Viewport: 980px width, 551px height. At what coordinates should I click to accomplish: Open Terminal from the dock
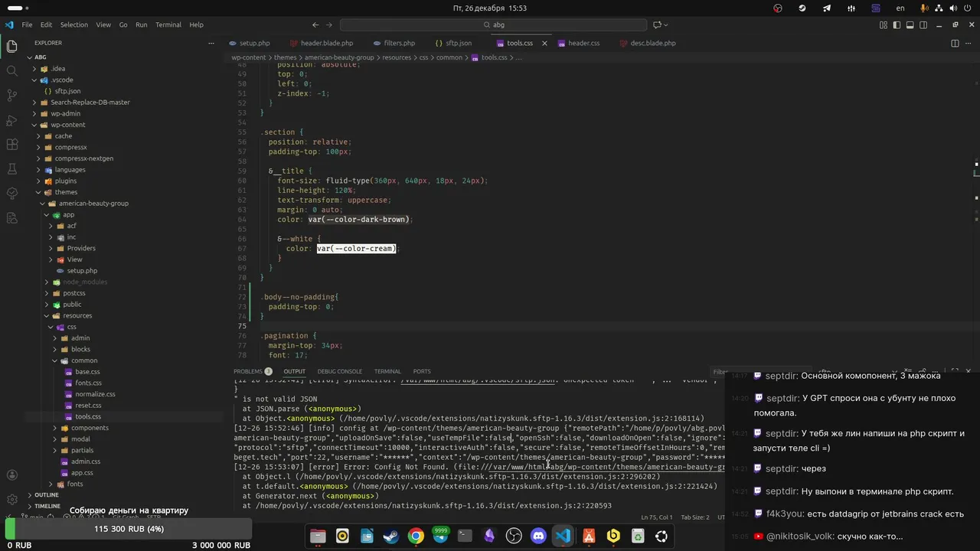pos(465,536)
